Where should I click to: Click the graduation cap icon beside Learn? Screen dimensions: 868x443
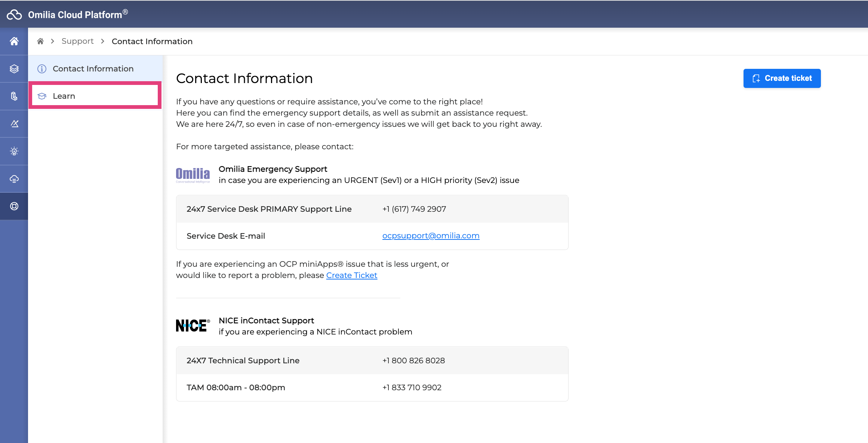coord(42,96)
